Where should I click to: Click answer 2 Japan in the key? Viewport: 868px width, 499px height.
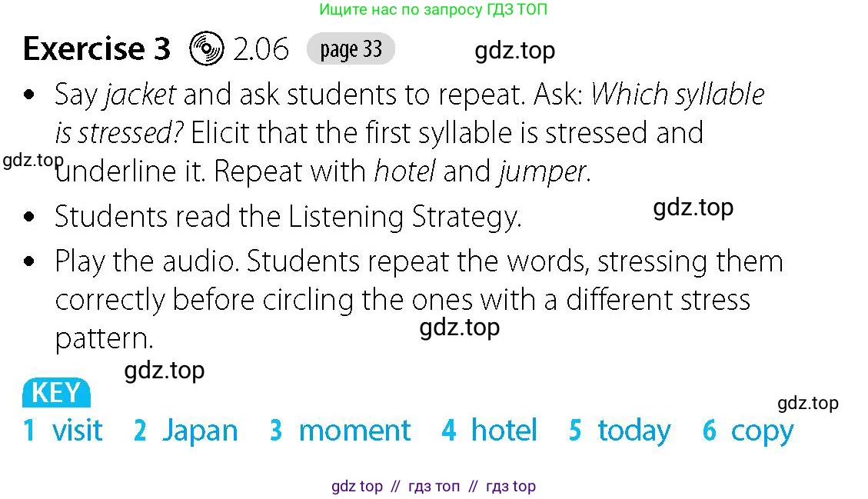pos(185,431)
